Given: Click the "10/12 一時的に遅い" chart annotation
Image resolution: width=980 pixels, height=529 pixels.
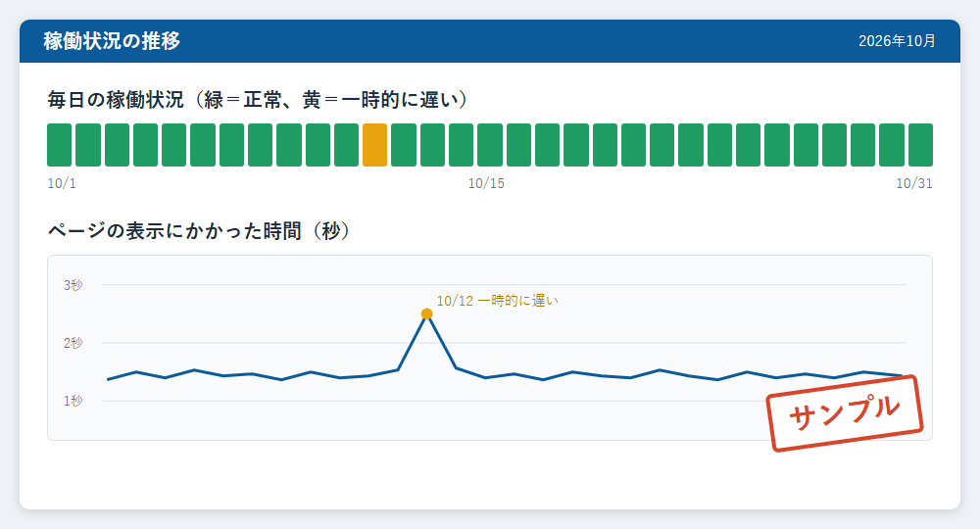Looking at the screenshot, I should 497,301.
